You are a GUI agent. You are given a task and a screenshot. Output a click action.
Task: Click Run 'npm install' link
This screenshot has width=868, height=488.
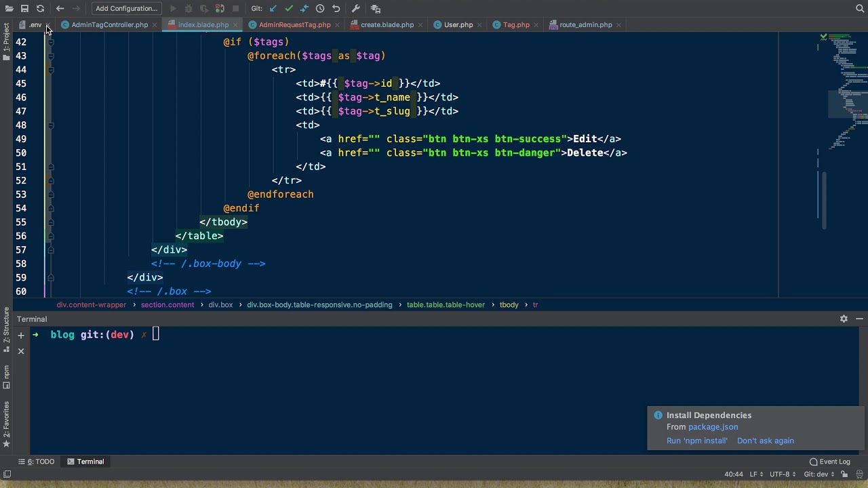(696, 441)
